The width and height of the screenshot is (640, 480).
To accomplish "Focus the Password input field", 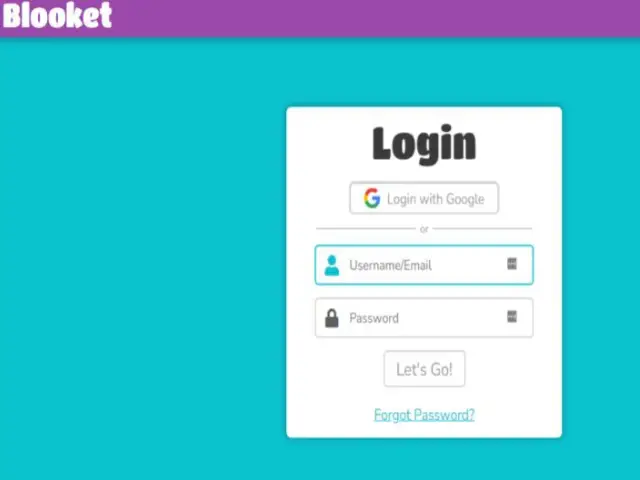I will coord(424,318).
